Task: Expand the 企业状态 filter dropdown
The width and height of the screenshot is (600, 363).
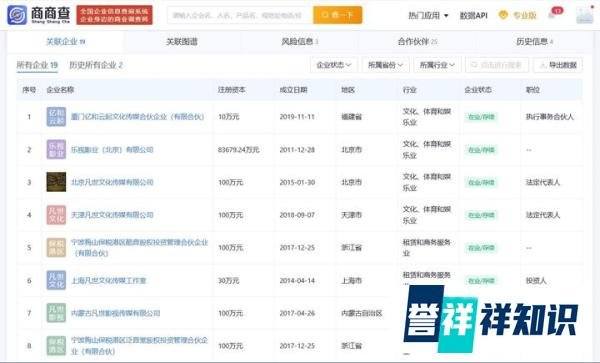Action: click(x=334, y=65)
